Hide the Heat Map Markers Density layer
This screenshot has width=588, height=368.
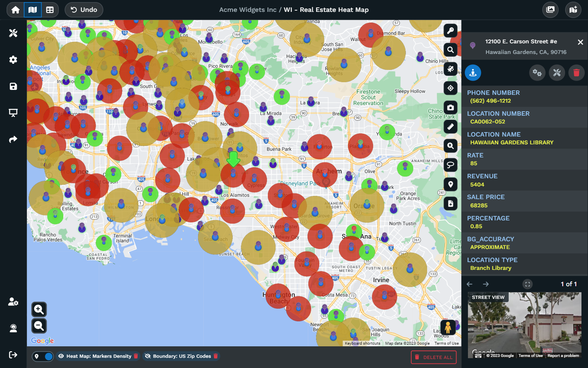tap(61, 356)
